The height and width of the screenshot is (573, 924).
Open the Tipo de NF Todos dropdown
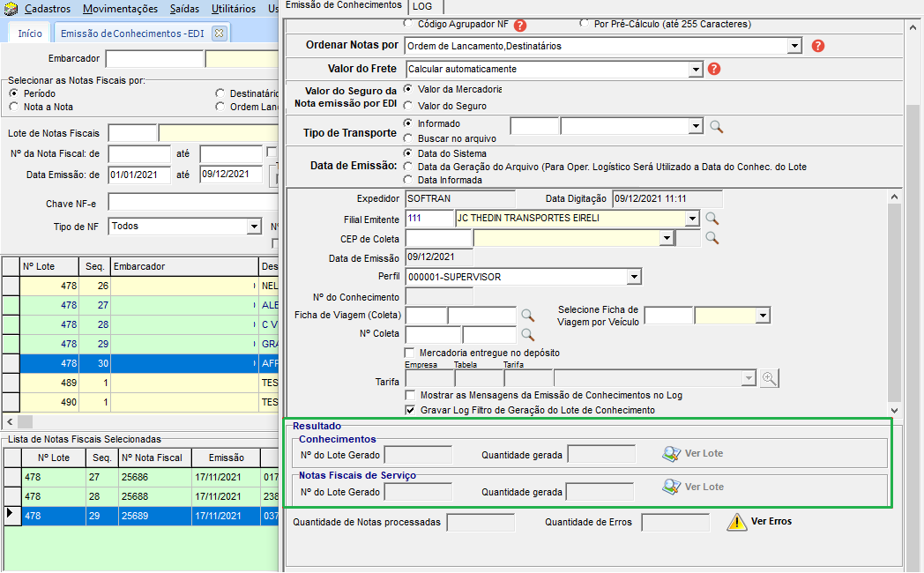point(253,227)
